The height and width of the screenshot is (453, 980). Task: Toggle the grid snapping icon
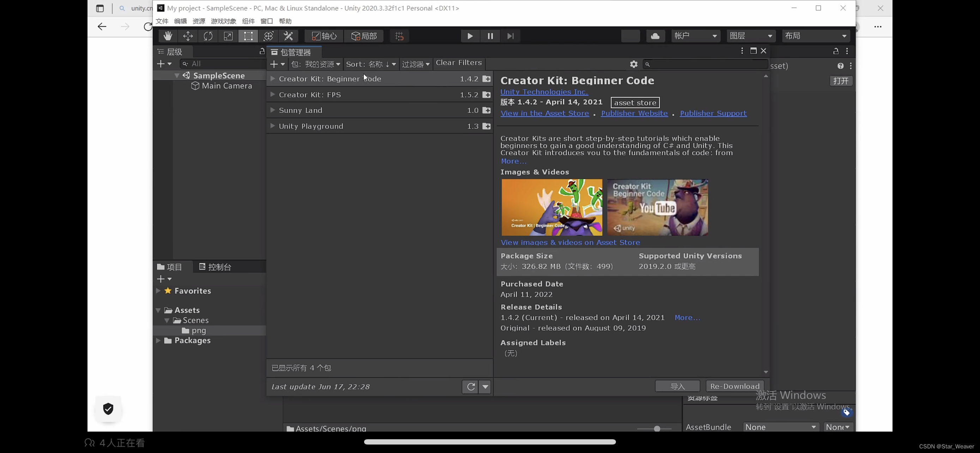(x=399, y=36)
